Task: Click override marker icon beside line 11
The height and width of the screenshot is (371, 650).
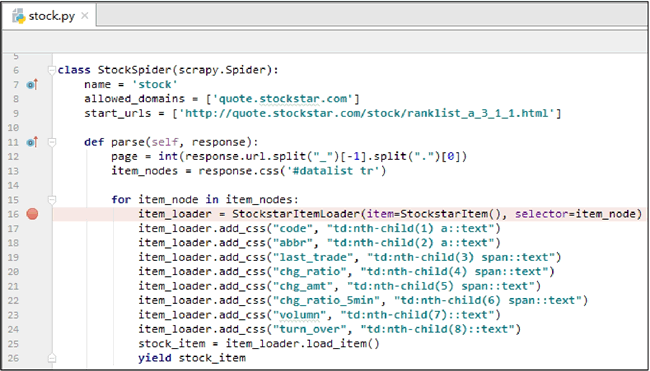Action: pos(32,142)
